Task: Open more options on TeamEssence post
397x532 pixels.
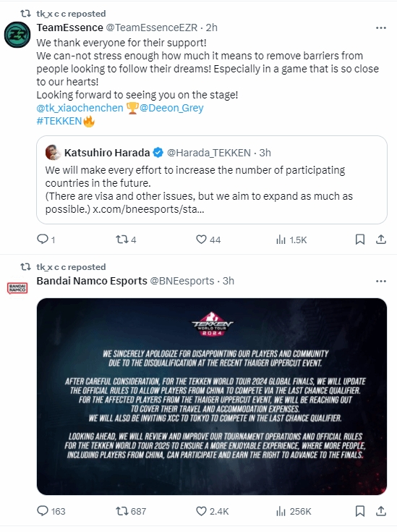Action: pos(381,28)
